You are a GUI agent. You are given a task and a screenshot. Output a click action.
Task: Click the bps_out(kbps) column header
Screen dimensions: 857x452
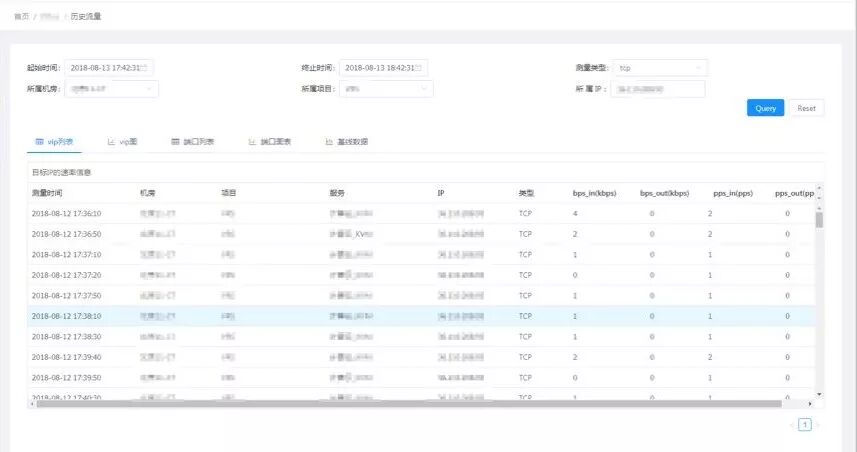[665, 193]
